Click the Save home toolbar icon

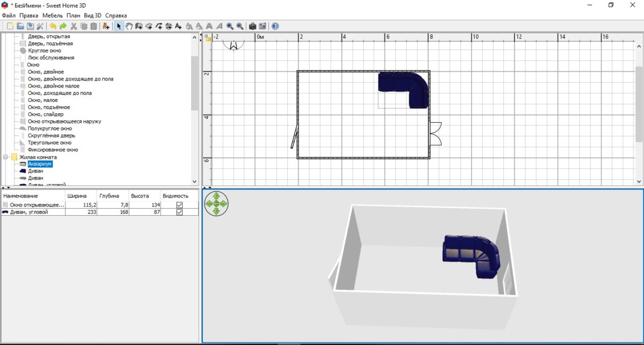(x=30, y=26)
